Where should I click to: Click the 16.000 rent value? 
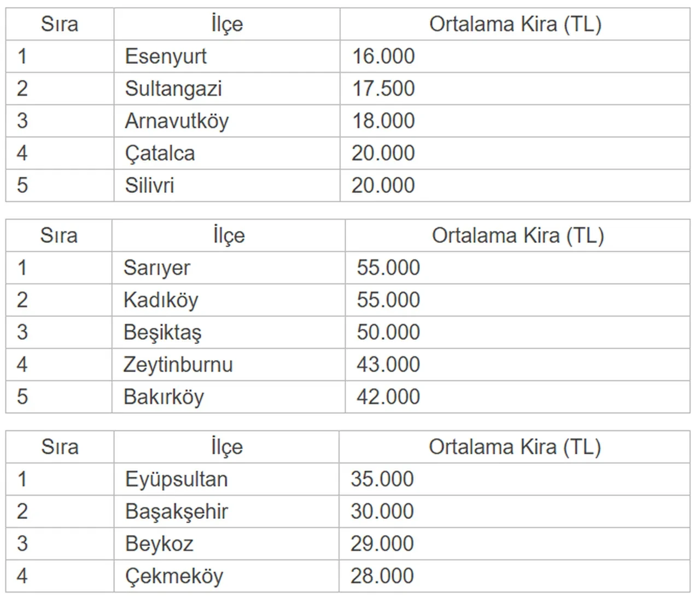tap(383, 56)
